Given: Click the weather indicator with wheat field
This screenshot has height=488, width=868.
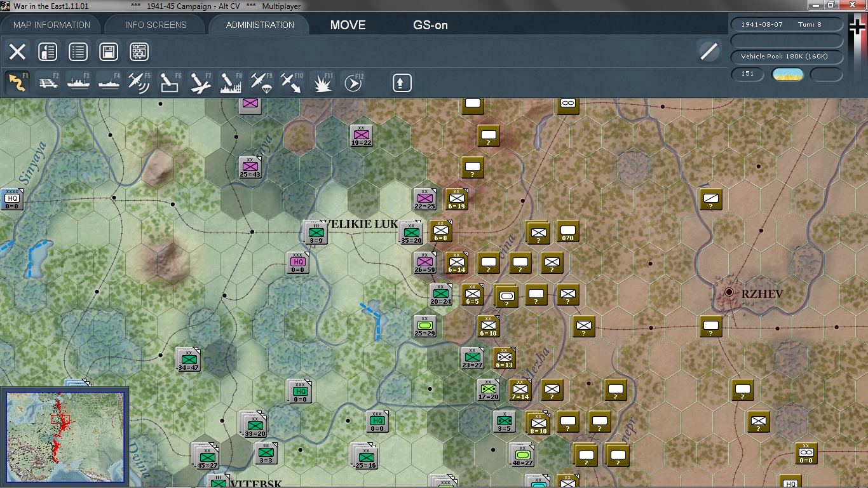Looking at the screenshot, I should coord(787,74).
